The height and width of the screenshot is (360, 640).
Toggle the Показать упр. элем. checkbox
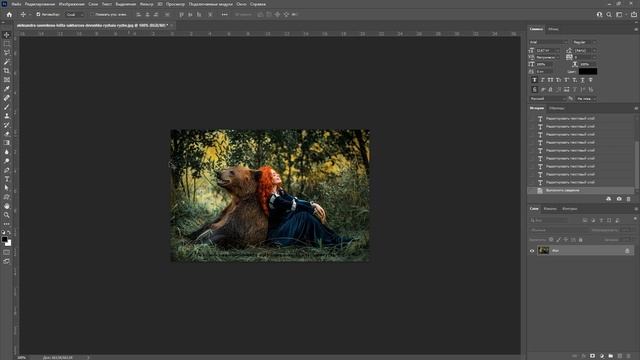(x=92, y=14)
